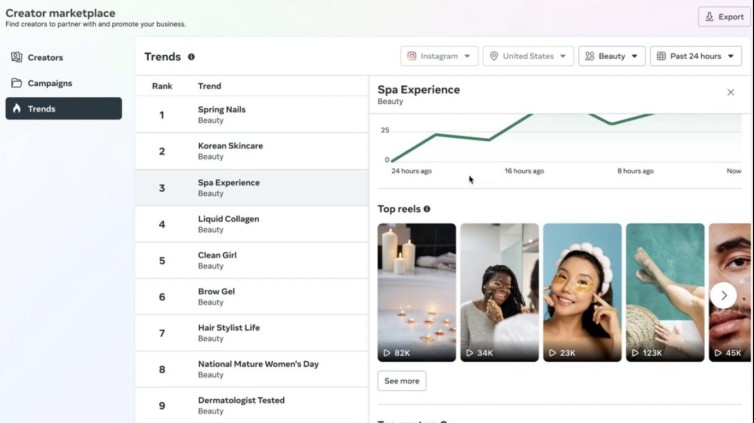Image resolution: width=754 pixels, height=423 pixels.
Task: Select the Korean Skincare trend row
Action: click(252, 151)
